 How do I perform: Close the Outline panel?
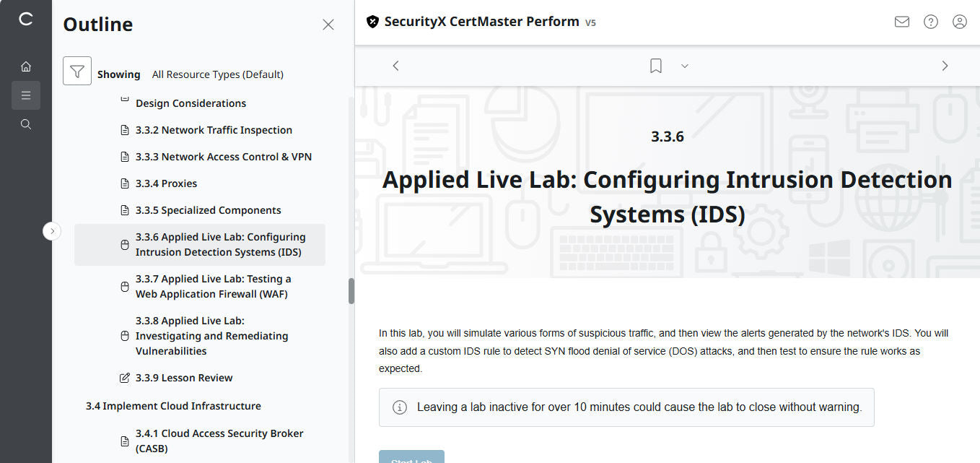coord(328,25)
